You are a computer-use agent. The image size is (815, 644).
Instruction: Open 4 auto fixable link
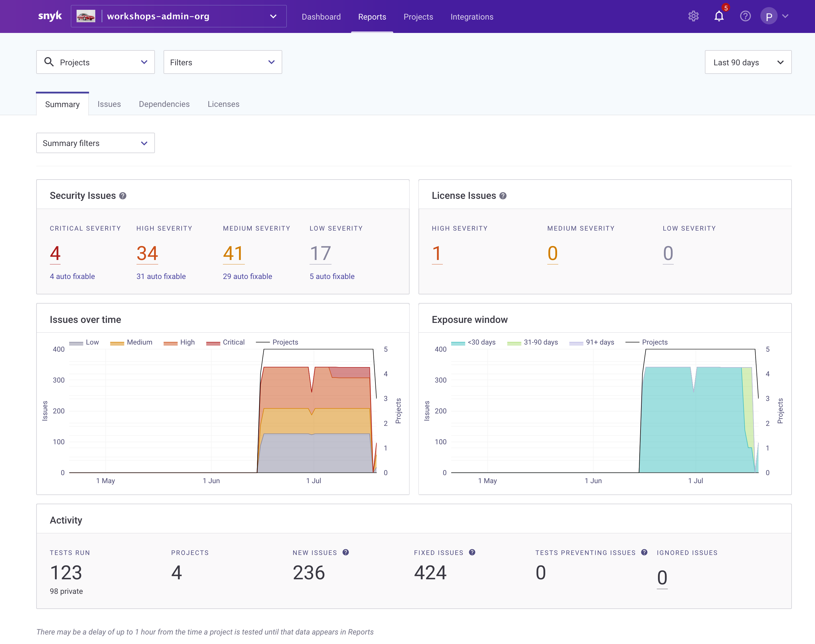[x=72, y=276]
